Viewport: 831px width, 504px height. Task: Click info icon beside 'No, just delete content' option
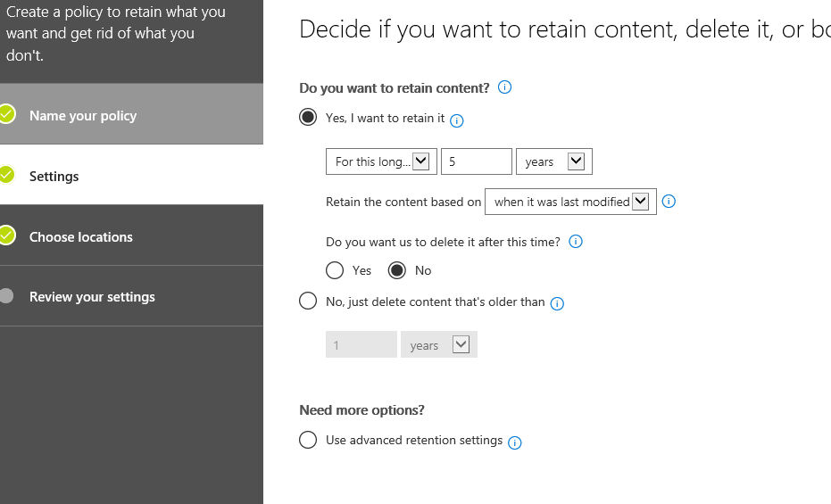coord(557,303)
